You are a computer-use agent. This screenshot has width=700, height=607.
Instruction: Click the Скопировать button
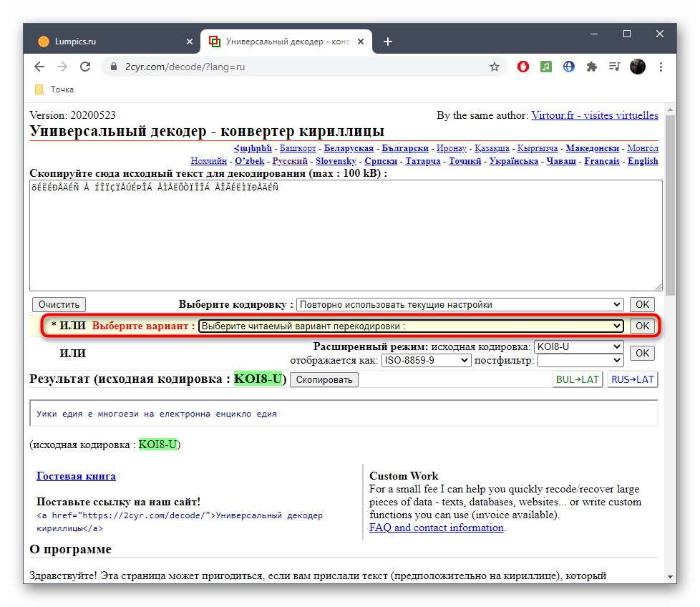click(x=324, y=379)
